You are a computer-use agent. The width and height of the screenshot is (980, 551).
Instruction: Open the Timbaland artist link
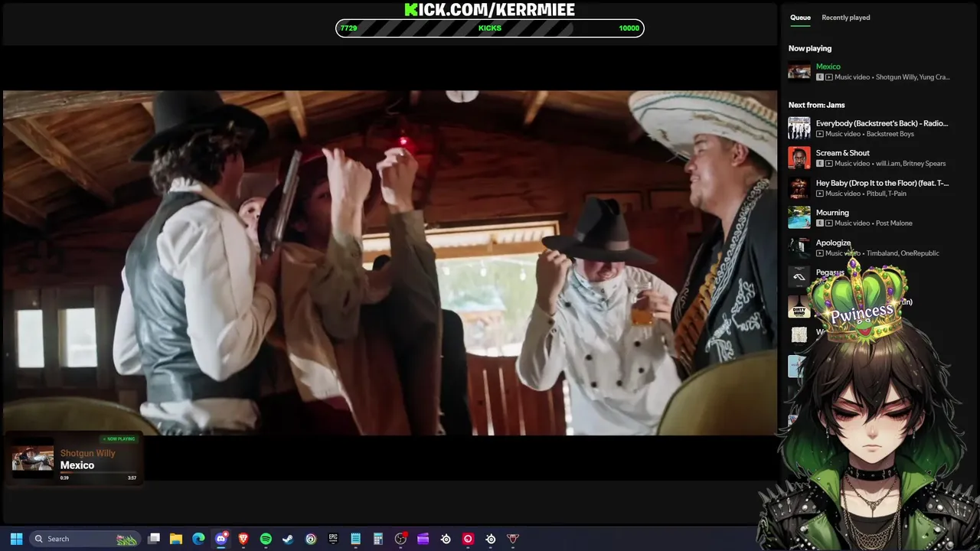(x=882, y=253)
